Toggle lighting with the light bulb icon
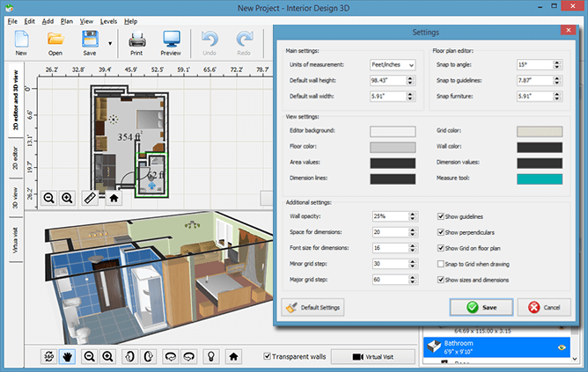Viewport: 588px width, 372px height. click(x=211, y=357)
